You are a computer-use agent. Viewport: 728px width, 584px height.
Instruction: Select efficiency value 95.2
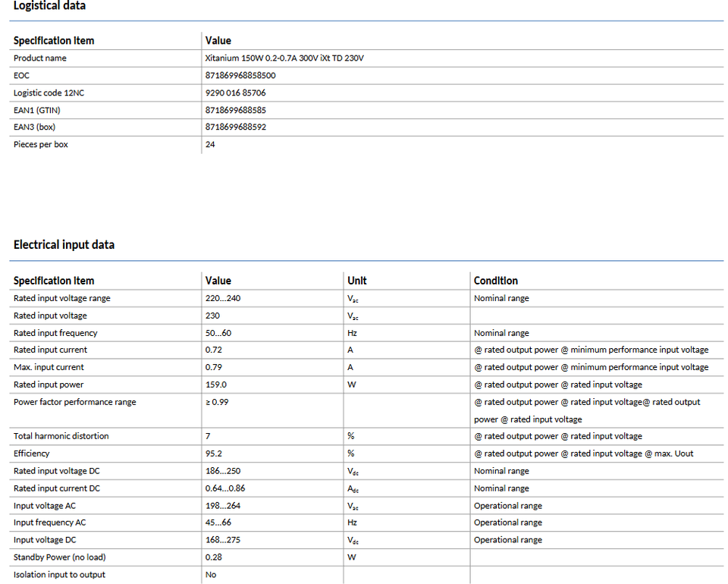(214, 454)
